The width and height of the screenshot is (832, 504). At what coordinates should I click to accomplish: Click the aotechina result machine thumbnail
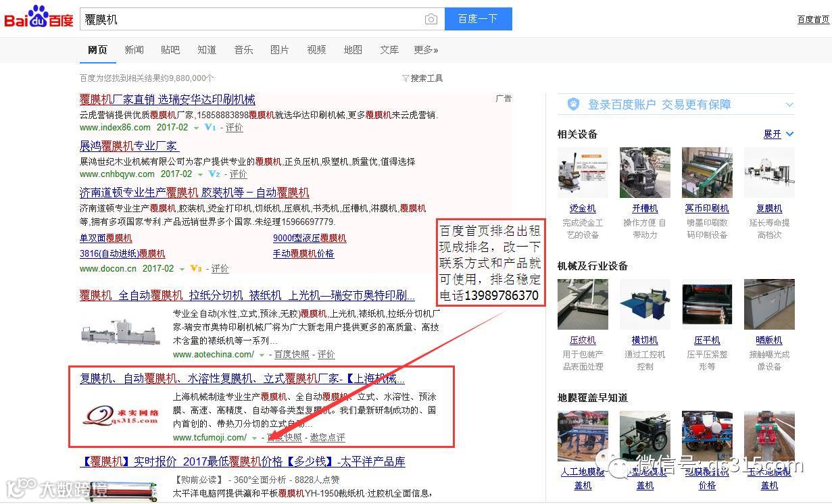point(121,333)
